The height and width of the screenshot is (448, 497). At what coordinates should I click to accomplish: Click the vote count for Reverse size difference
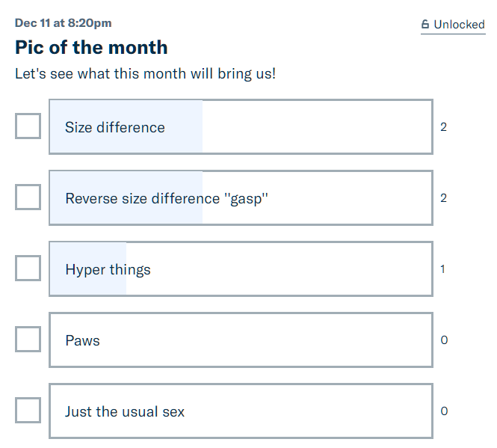click(443, 198)
